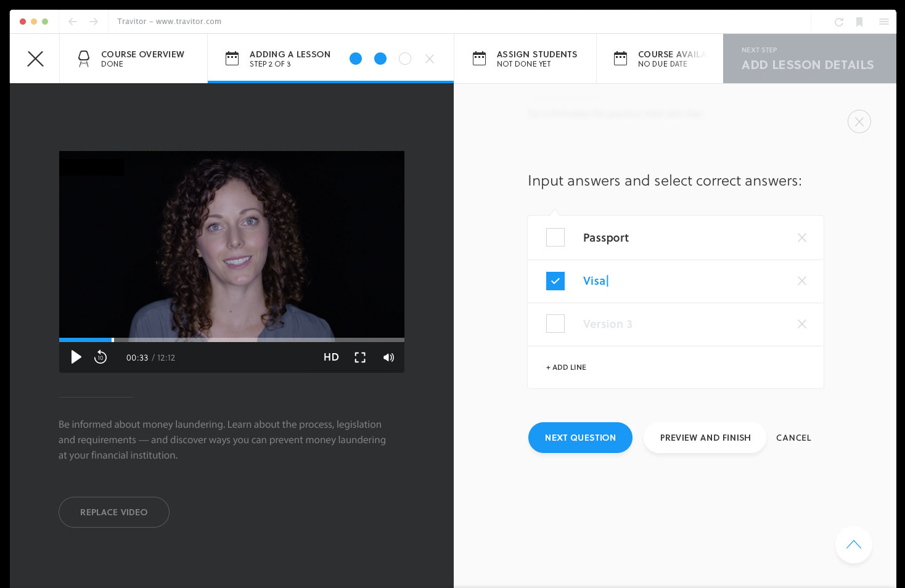Uncheck the Visa correct answer
The image size is (905, 588).
pyautogui.click(x=555, y=280)
